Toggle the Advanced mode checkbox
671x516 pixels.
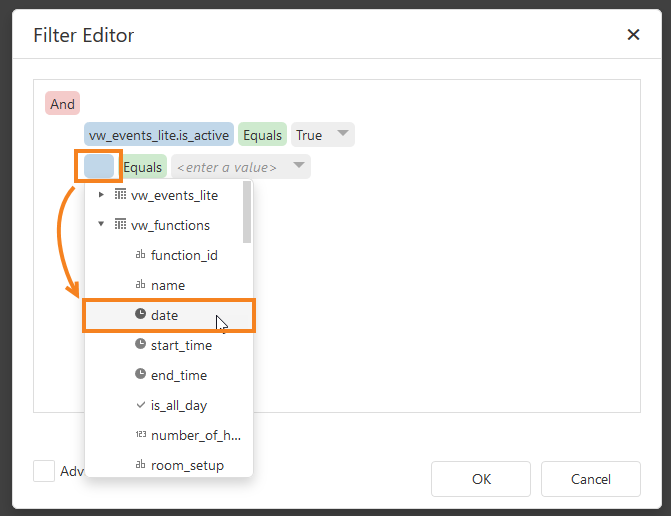coord(44,471)
